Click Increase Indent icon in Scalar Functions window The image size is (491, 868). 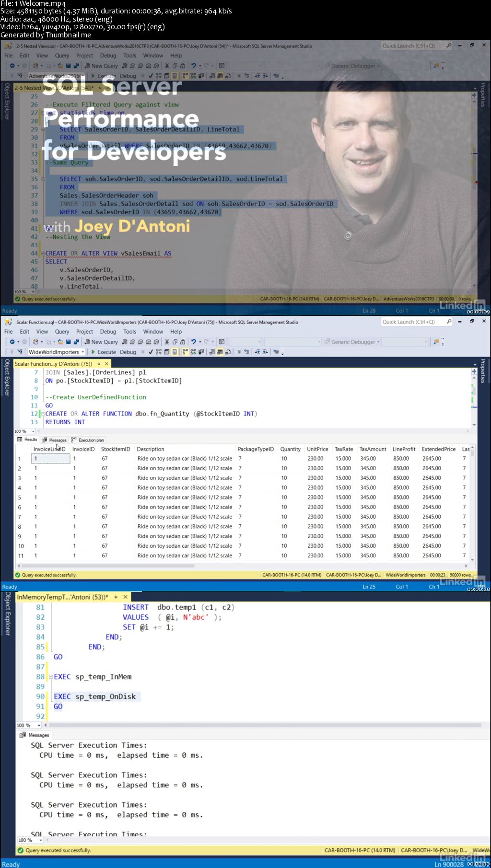click(x=265, y=352)
